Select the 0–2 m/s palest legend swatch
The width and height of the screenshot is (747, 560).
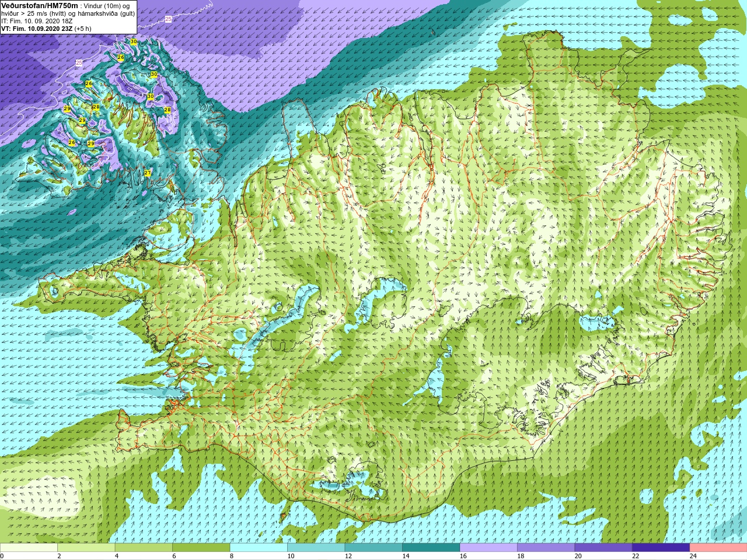point(29,548)
